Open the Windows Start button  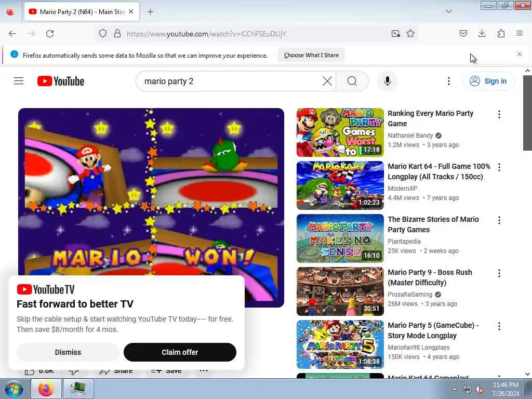coord(14,389)
